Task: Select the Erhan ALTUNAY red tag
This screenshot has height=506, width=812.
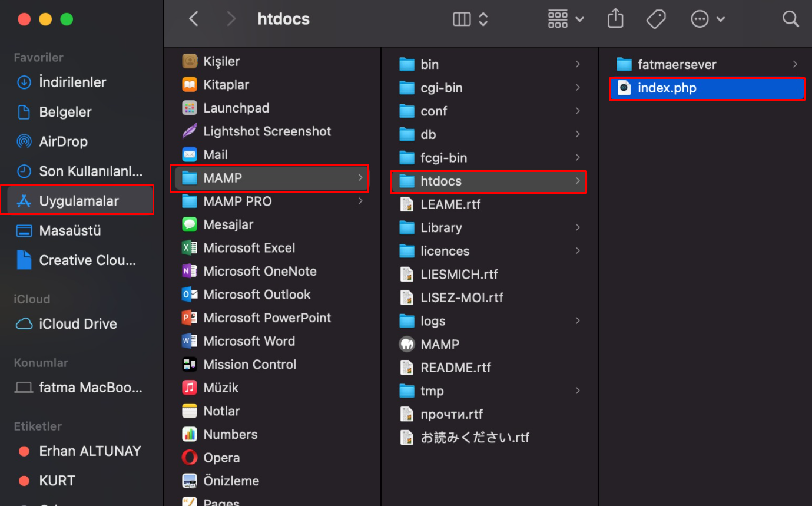Action: (81, 451)
